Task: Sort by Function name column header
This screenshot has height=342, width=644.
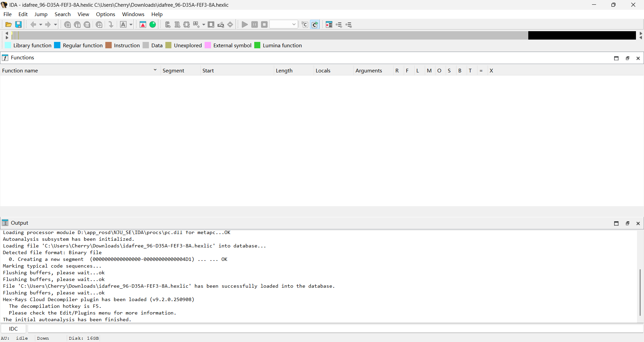Action: 77,70
